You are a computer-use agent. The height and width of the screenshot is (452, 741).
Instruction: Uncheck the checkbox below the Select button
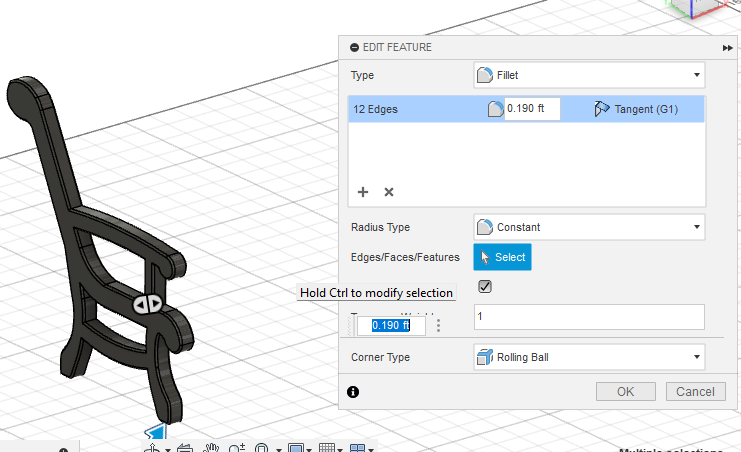(485, 287)
